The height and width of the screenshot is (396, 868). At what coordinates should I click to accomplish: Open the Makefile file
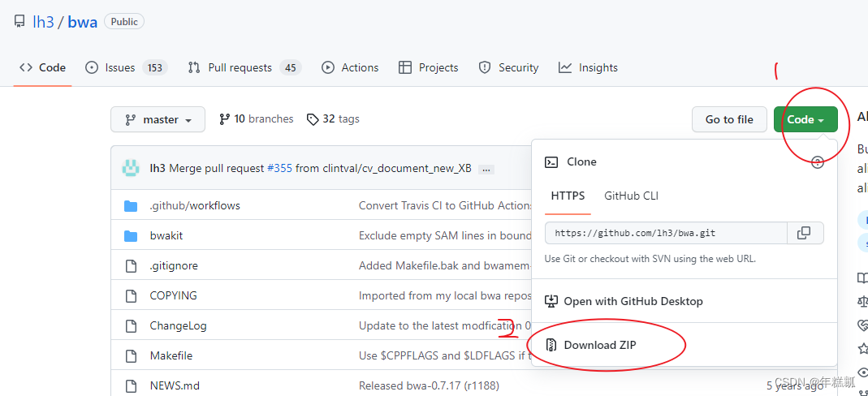171,355
